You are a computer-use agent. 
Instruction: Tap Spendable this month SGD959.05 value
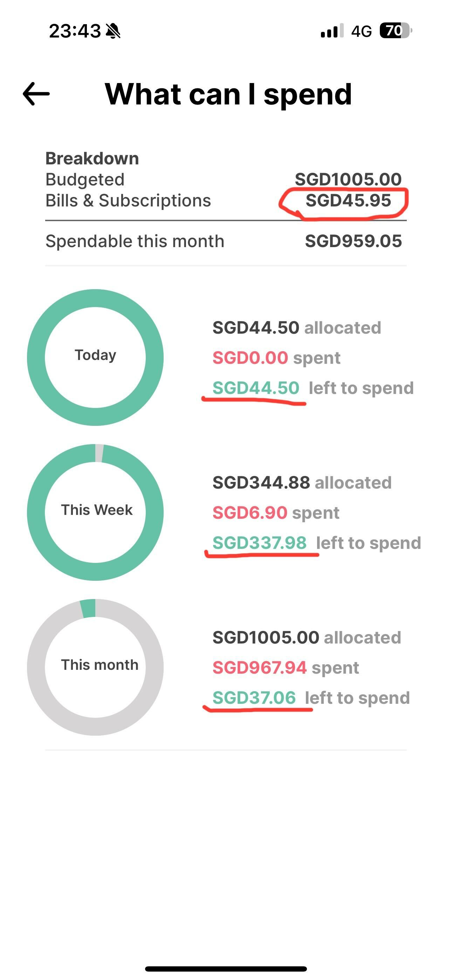[x=353, y=241]
